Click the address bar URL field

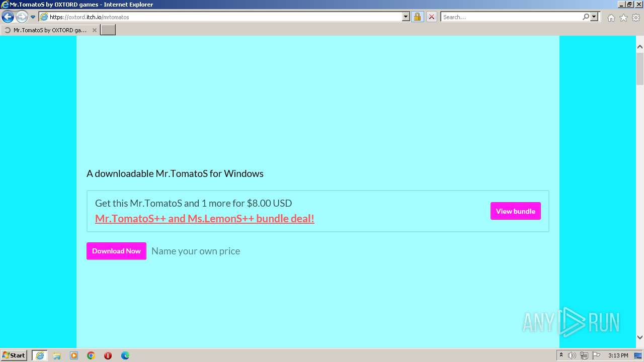point(224,17)
